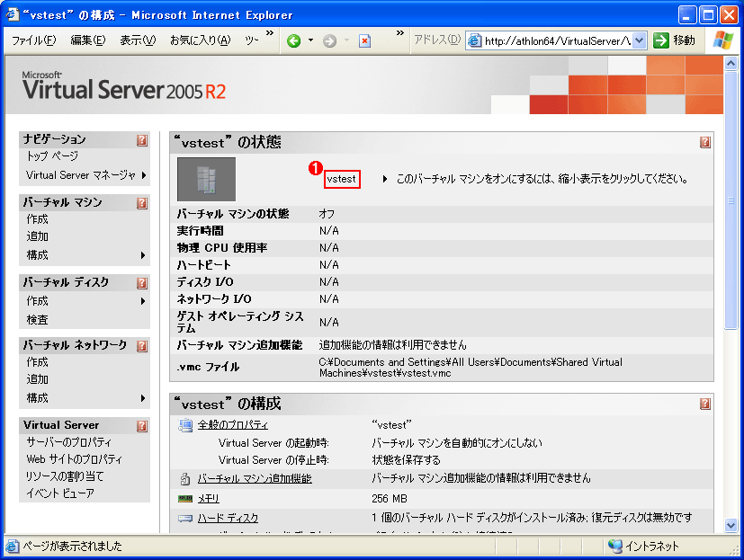Open help icon for バーチャル ネットワーク panel
Screen dimensions: 744x560
pos(142,346)
